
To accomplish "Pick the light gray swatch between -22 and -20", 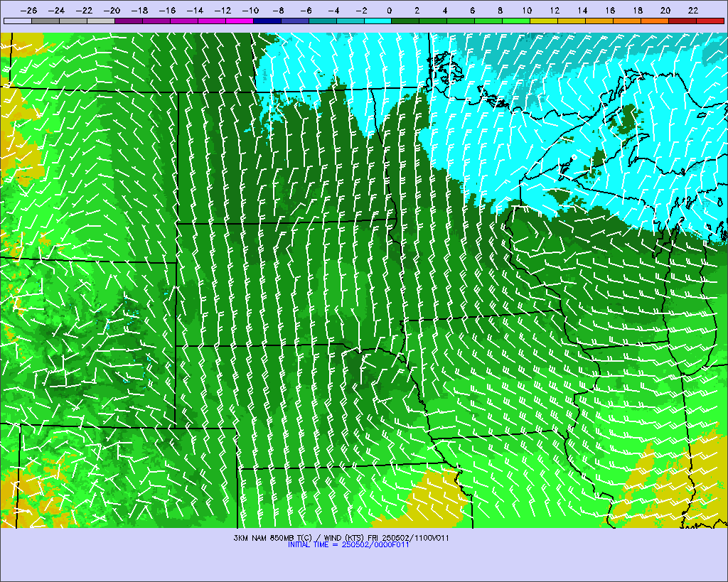I will pyautogui.click(x=101, y=21).
